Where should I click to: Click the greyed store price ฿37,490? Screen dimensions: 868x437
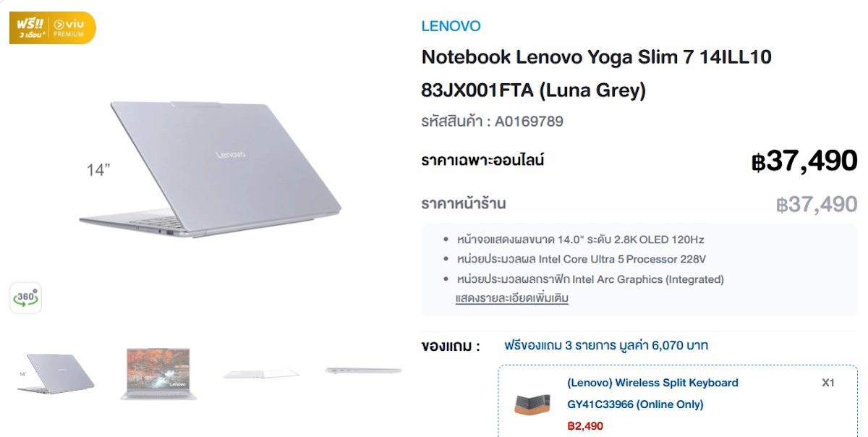click(x=817, y=205)
